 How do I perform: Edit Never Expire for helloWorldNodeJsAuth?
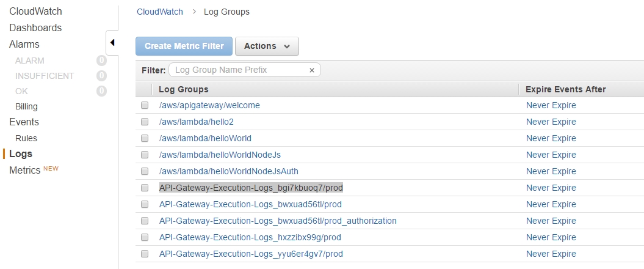coord(551,171)
